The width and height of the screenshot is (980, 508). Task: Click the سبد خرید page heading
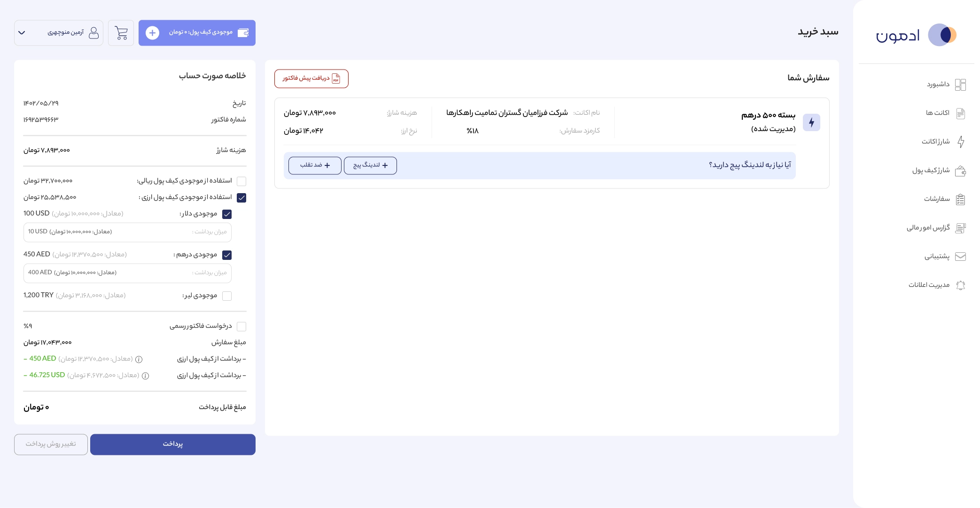[x=818, y=32]
